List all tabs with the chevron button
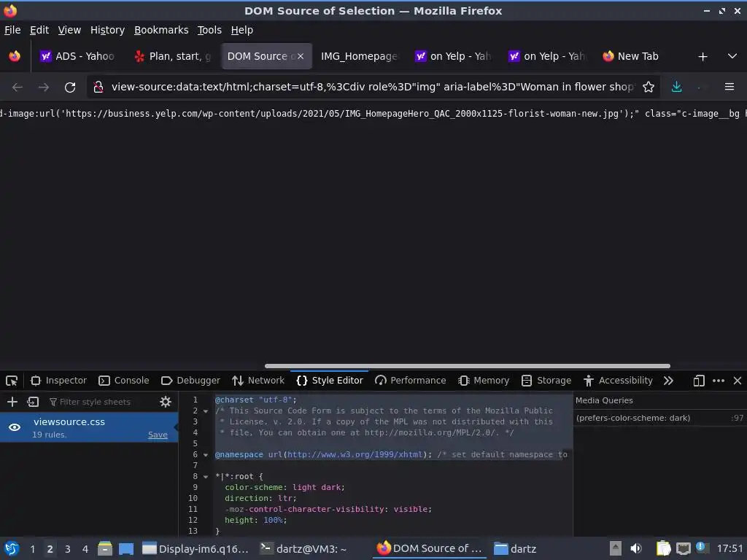 732,56
